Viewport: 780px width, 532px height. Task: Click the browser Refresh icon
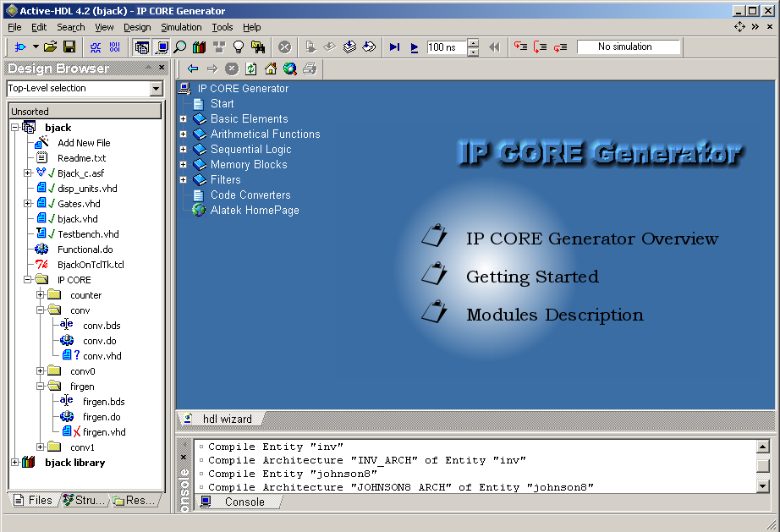click(x=251, y=69)
